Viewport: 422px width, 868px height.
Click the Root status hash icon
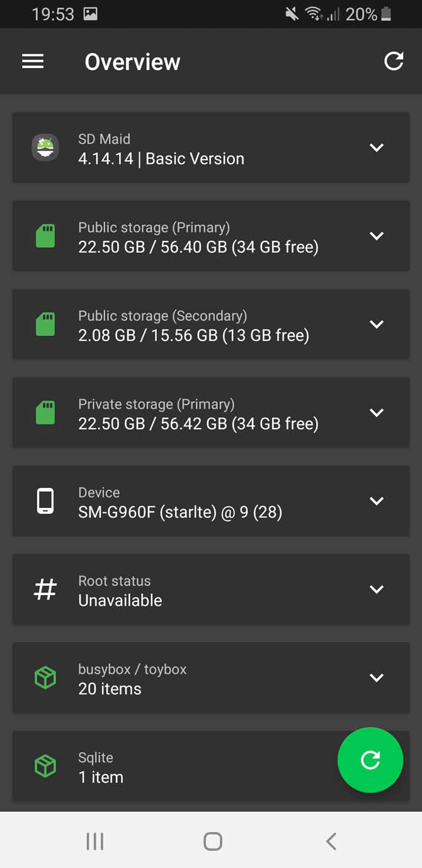(45, 589)
